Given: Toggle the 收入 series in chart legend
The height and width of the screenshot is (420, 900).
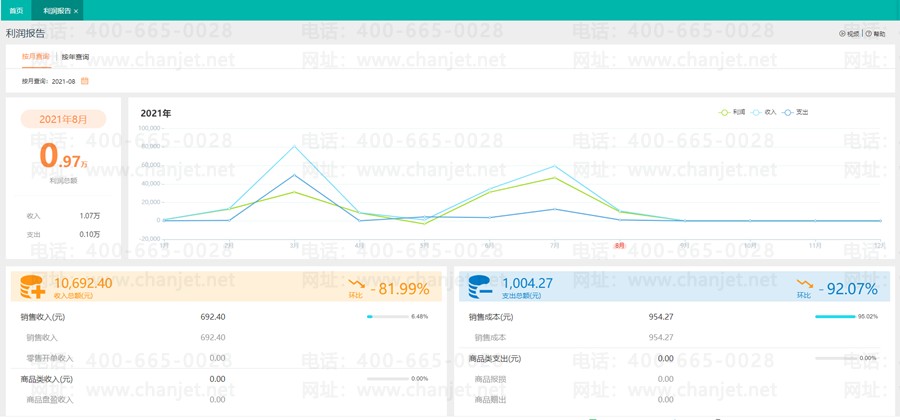Looking at the screenshot, I should 764,112.
